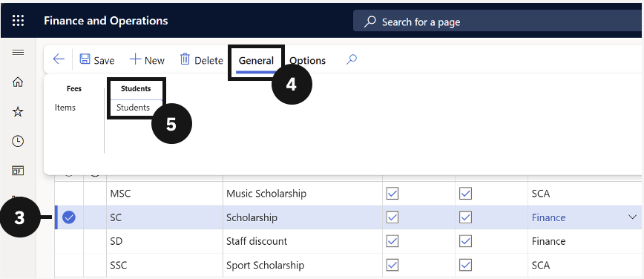
Task: Click the Staff discount cell
Action: (303, 241)
